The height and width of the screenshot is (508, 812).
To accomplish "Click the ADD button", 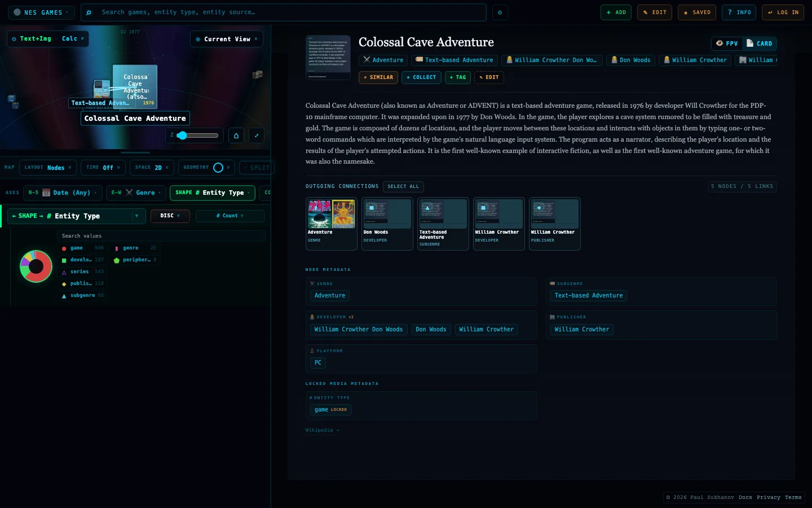I will tap(616, 12).
